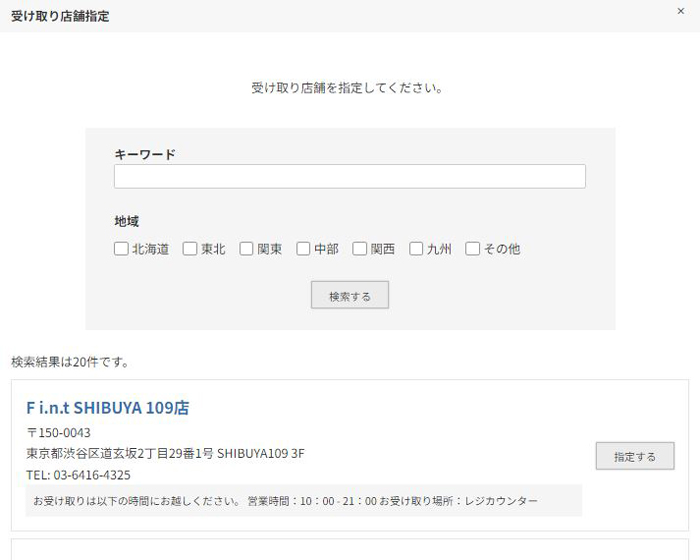
Task: Open the F i.n.t SHIBUYA 109店 store link
Action: [x=107, y=408]
